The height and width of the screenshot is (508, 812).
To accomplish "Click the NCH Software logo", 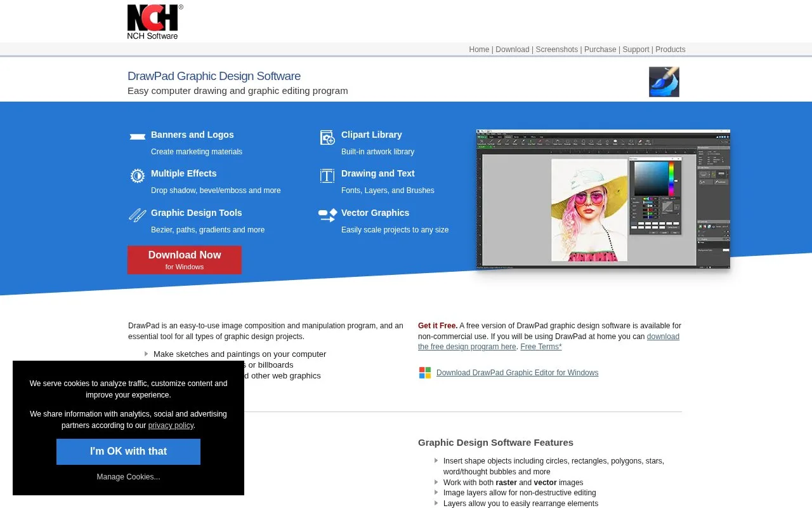I will (x=155, y=22).
